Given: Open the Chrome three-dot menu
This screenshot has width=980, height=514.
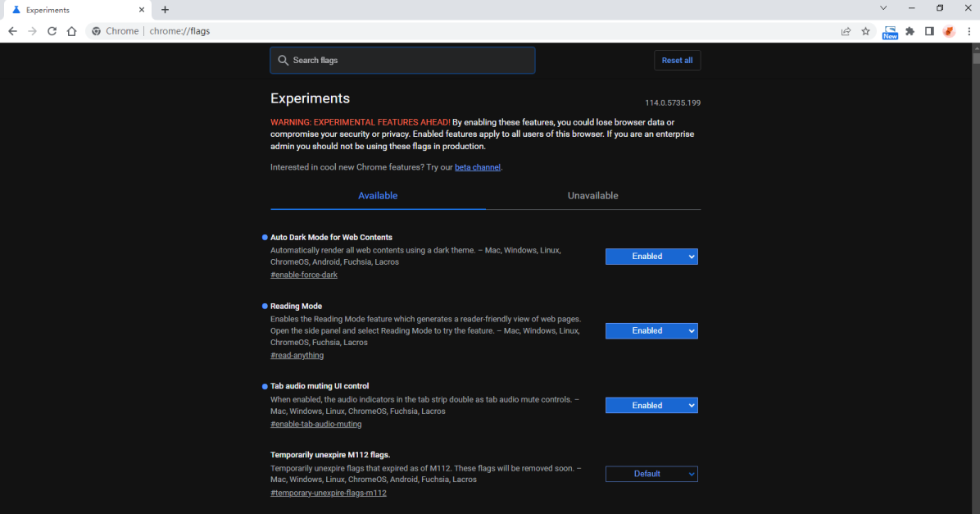Looking at the screenshot, I should 968,31.
